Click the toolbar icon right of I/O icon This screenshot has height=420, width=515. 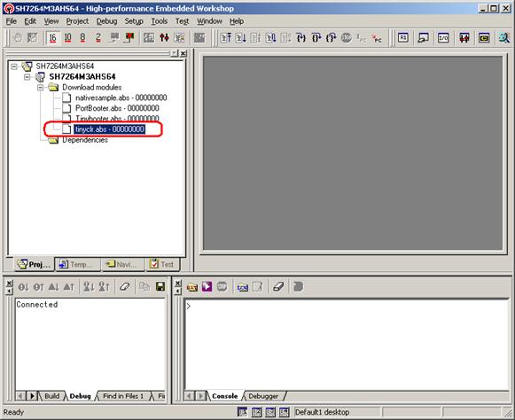[464, 38]
